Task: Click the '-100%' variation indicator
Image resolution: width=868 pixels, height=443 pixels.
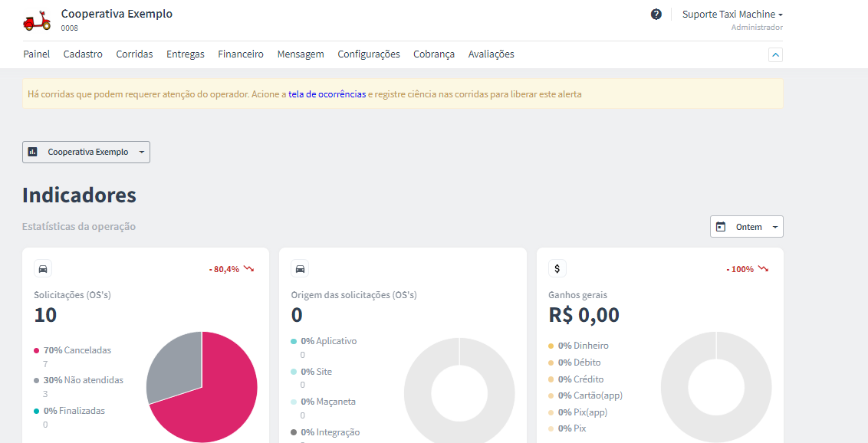Action: [x=740, y=269]
